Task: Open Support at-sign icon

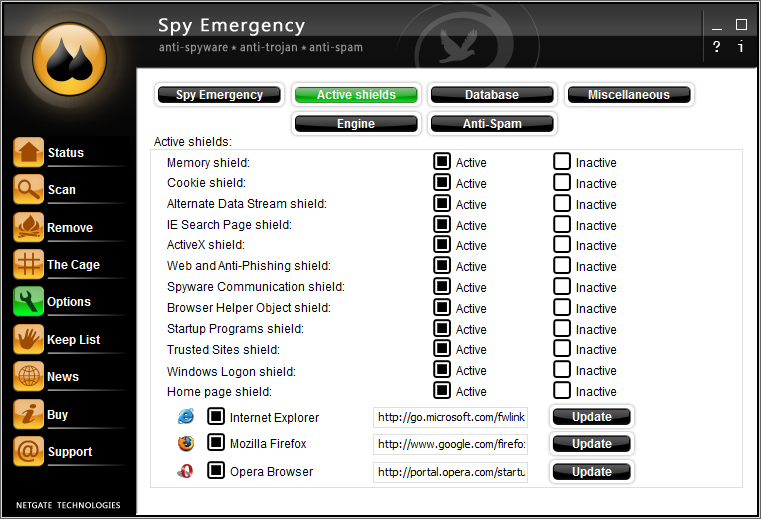Action: click(29, 451)
